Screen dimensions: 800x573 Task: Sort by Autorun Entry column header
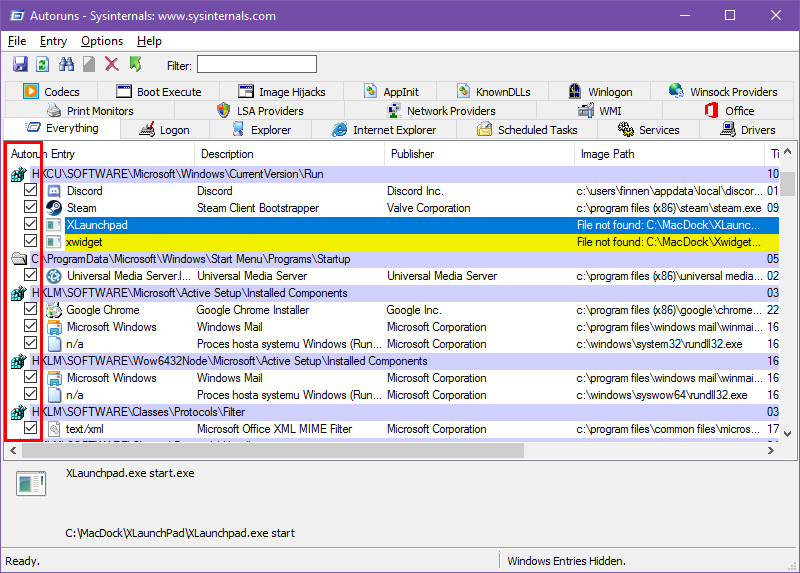pyautogui.click(x=100, y=154)
